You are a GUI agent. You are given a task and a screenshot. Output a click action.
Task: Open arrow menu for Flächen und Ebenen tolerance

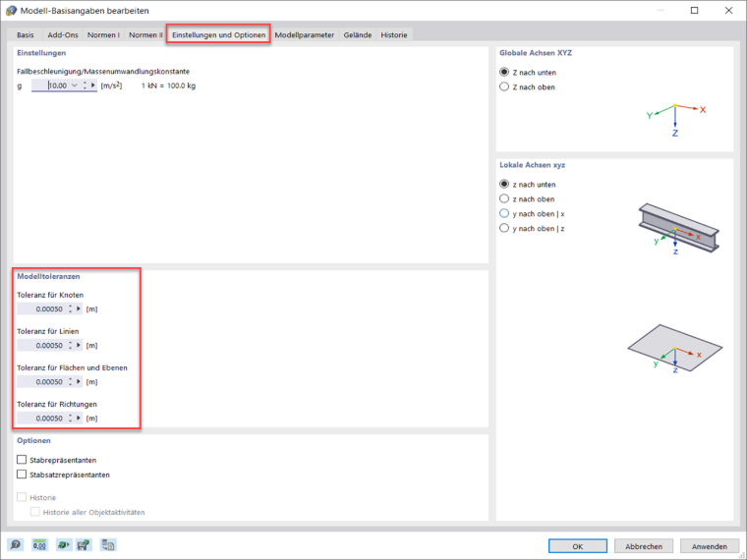tap(79, 381)
